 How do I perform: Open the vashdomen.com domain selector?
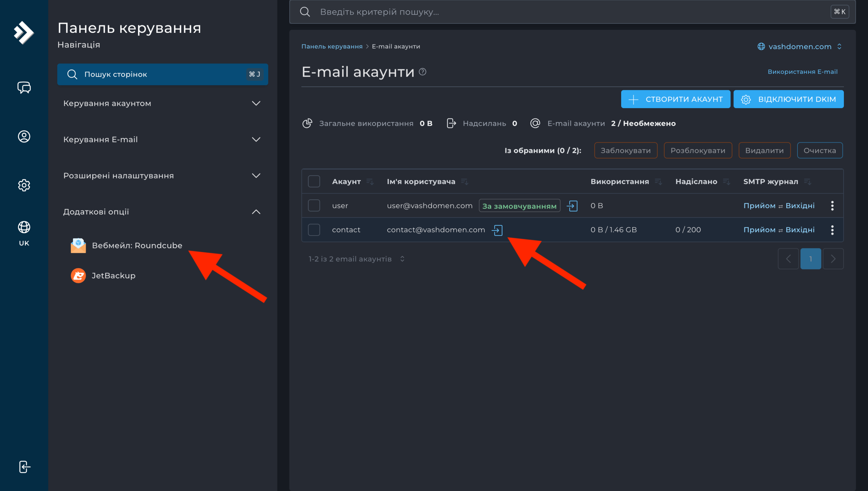[800, 46]
